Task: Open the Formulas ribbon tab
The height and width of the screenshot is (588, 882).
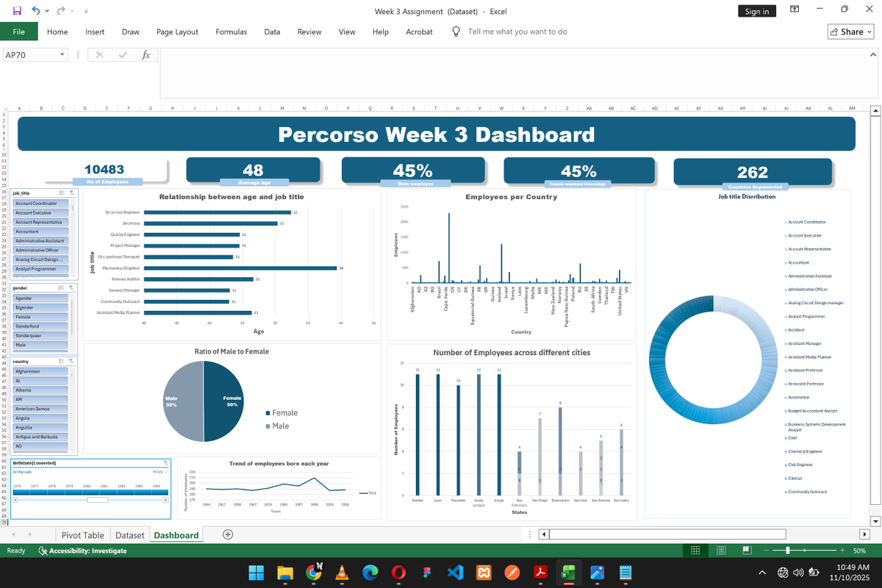Action: [231, 32]
